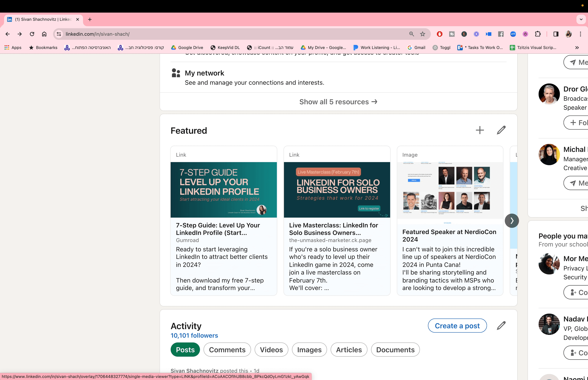Follow Dror with the Follow button

(x=576, y=123)
